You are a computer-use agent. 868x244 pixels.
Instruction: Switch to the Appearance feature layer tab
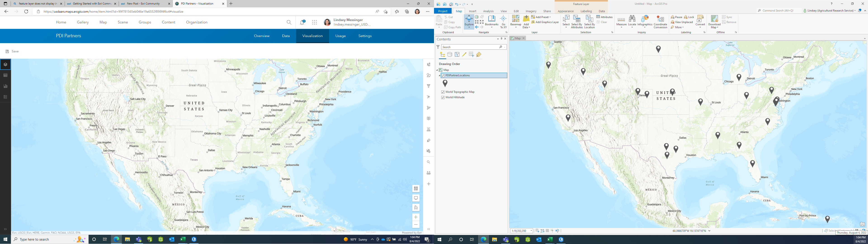[x=565, y=11]
